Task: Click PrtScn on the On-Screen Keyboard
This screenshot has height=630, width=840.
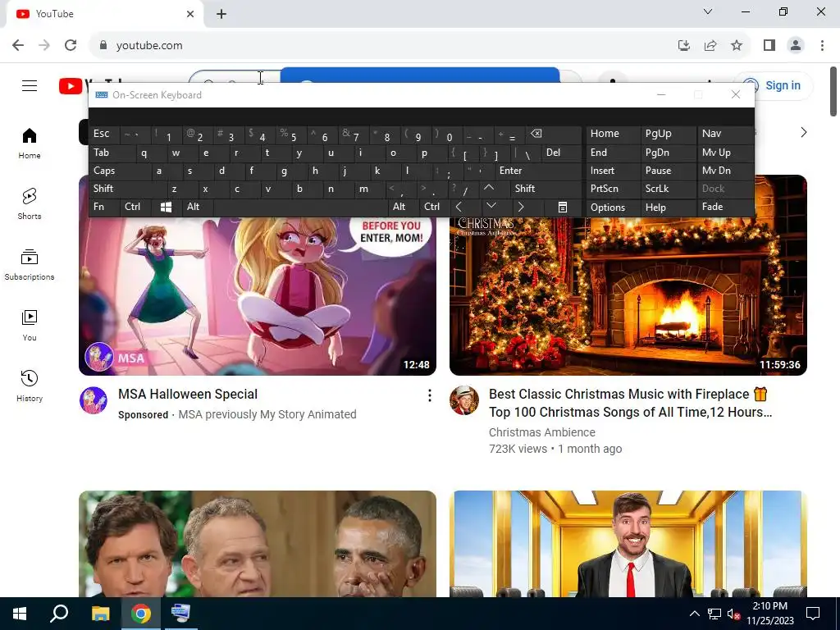Action: coord(613,189)
